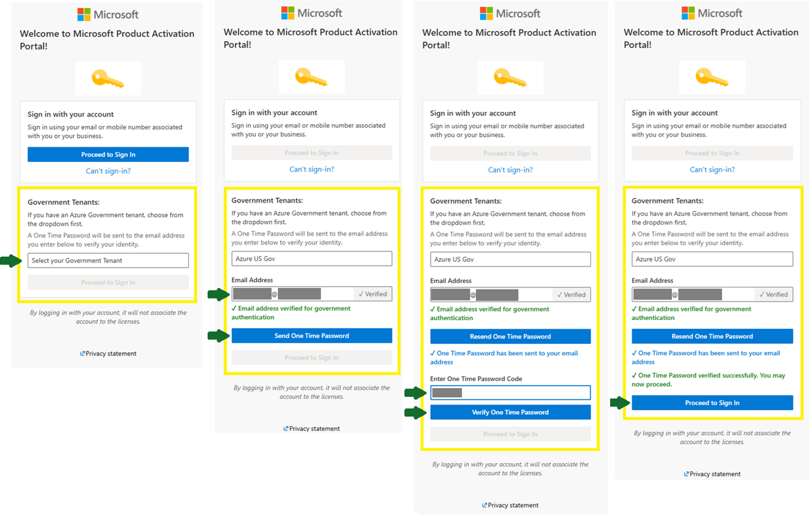Image resolution: width=812 pixels, height=516 pixels.
Task: Click text "One Time Password verified successfully. You may now proceed."
Action: (x=708, y=380)
